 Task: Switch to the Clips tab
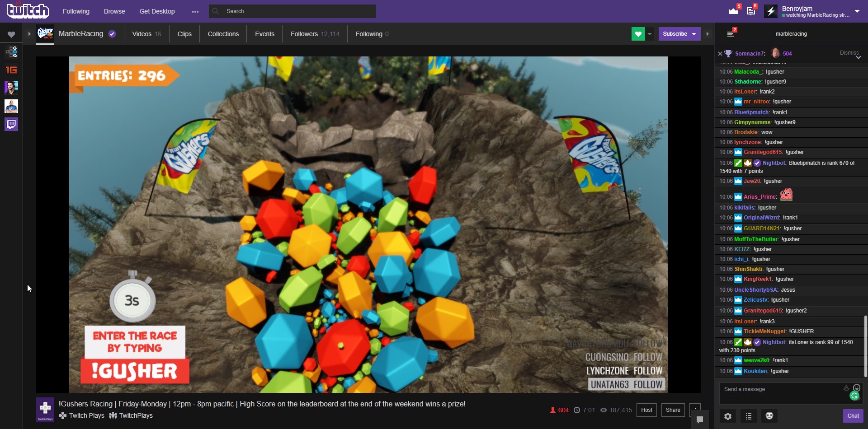coord(184,34)
